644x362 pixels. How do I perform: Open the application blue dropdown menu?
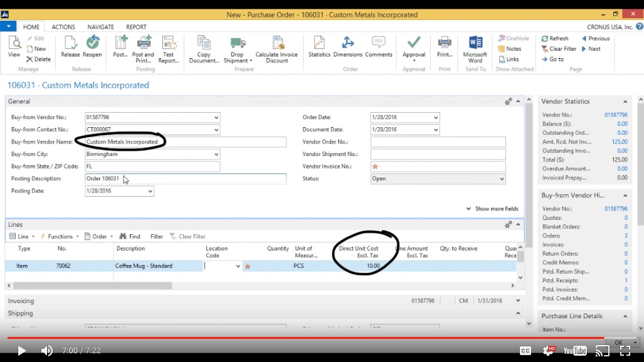pyautogui.click(x=8, y=26)
